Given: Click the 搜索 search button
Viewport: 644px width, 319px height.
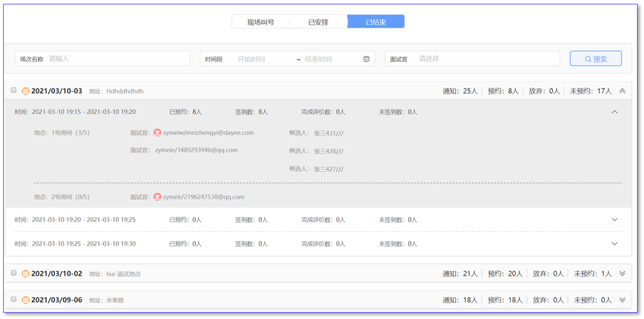Looking at the screenshot, I should click(596, 59).
